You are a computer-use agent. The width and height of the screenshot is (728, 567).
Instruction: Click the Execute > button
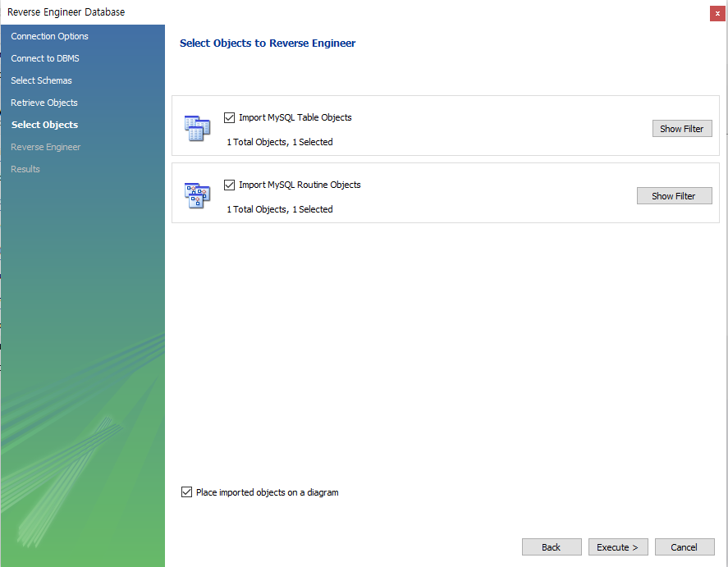pyautogui.click(x=618, y=547)
